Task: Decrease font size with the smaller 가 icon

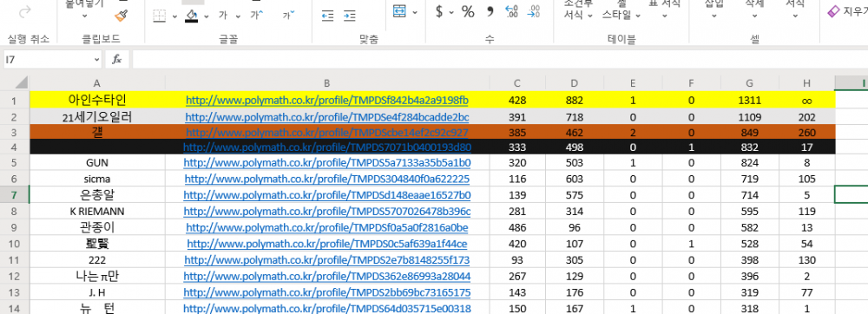Action: tap(288, 15)
